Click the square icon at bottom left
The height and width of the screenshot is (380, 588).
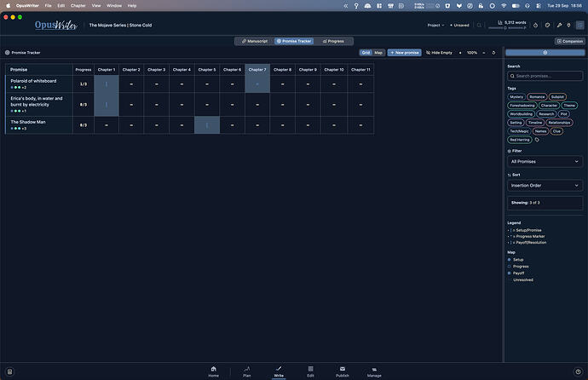tap(9, 371)
